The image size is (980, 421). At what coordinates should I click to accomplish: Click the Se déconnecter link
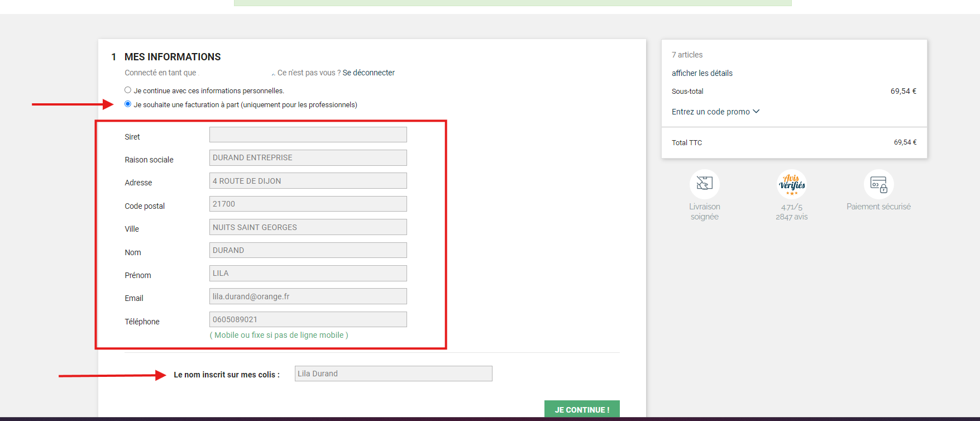point(369,73)
